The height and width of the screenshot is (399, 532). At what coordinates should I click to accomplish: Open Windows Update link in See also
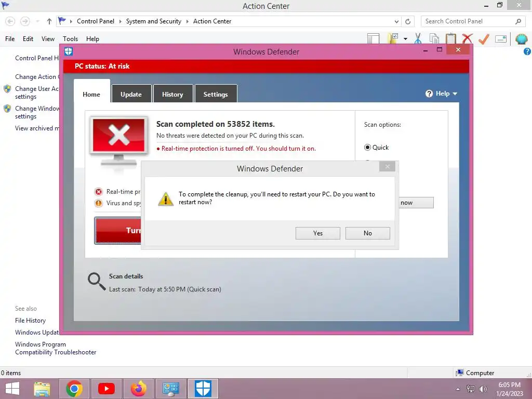(x=37, y=332)
